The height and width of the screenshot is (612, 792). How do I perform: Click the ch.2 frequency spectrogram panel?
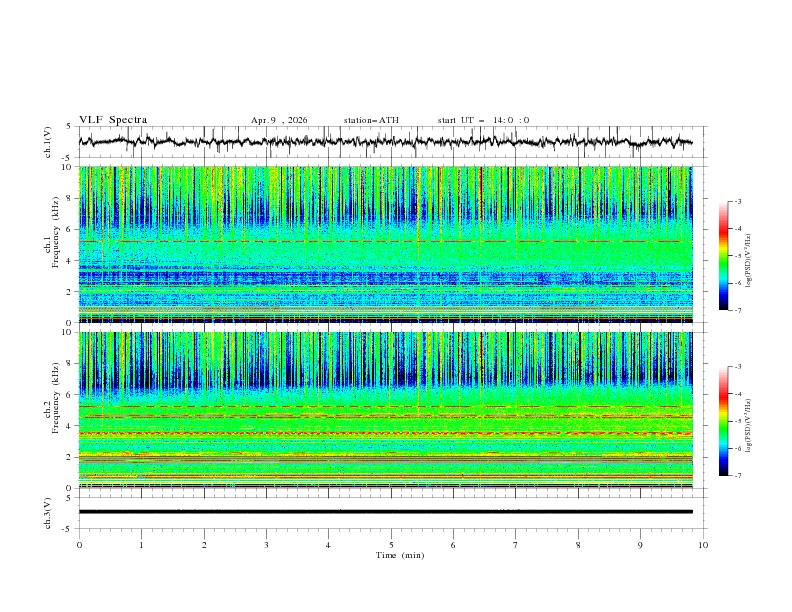click(385, 410)
